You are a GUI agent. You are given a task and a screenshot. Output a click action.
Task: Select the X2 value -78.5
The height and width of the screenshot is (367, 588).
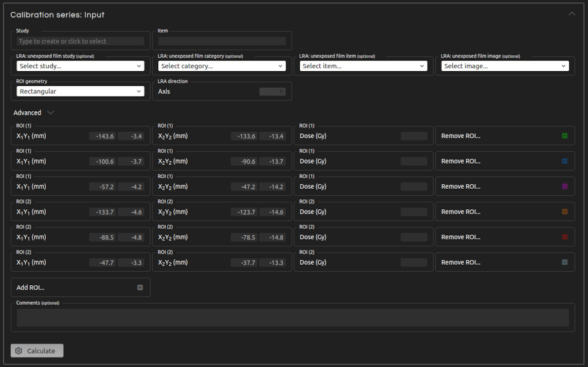(244, 237)
